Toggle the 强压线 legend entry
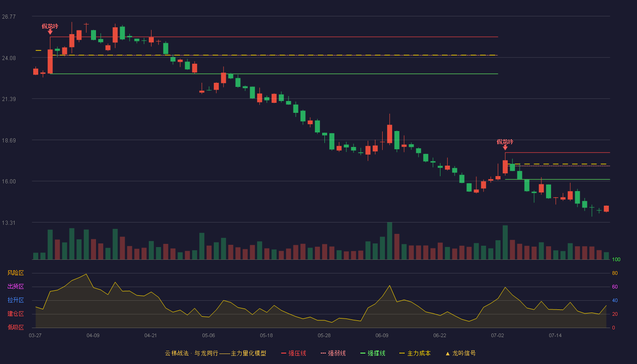This screenshot has height=364, width=637. pos(293,353)
